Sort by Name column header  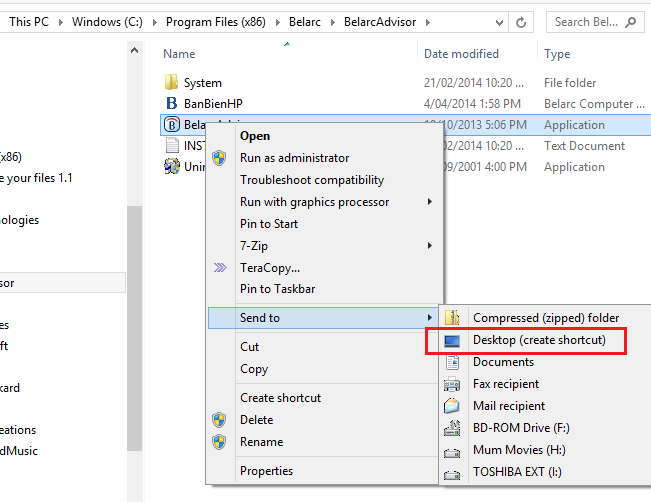pyautogui.click(x=179, y=54)
